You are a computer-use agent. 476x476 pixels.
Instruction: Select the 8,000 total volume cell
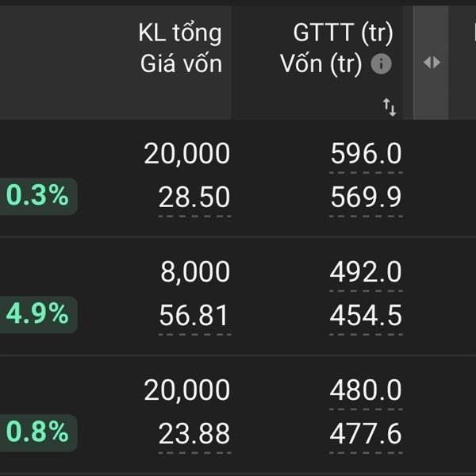click(195, 272)
